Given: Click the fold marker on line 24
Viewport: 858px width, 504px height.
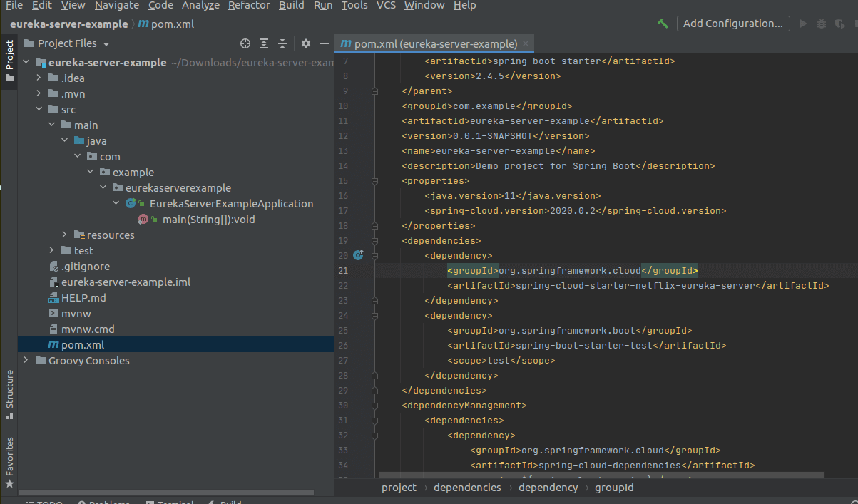Looking at the screenshot, I should point(374,315).
